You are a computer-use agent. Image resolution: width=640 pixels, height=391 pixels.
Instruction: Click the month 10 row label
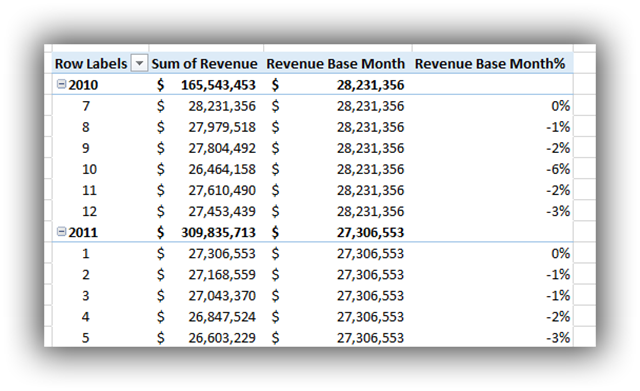click(89, 169)
